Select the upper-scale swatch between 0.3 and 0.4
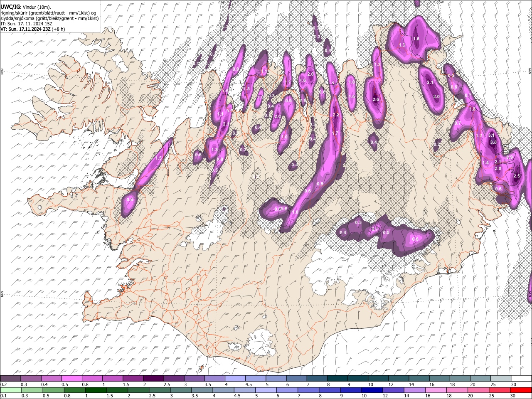The width and height of the screenshot is (532, 399). (x=31, y=379)
